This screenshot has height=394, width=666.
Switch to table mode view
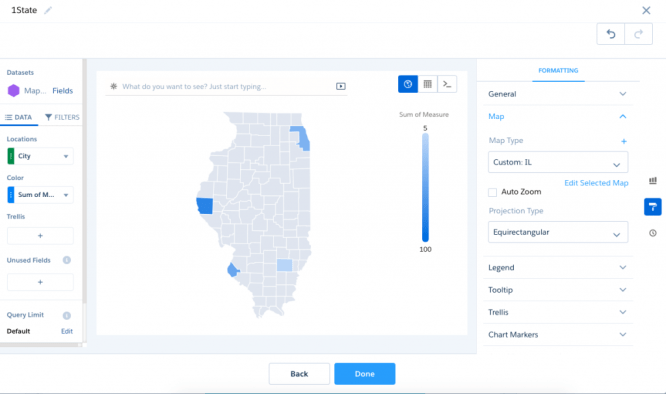(x=428, y=84)
